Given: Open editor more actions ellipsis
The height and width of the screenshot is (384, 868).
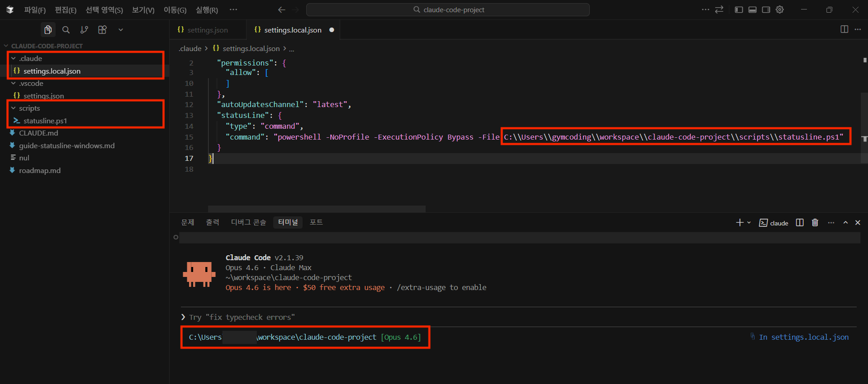Looking at the screenshot, I should tap(858, 29).
